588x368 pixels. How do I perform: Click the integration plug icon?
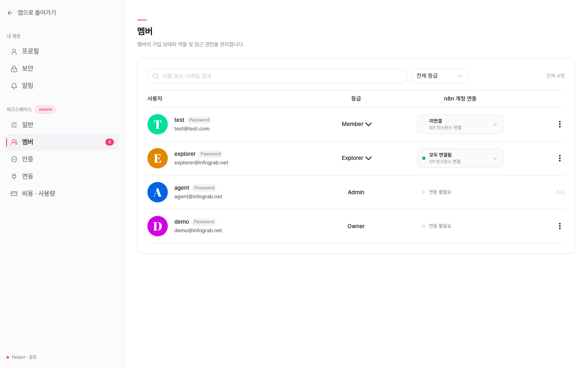(14, 177)
